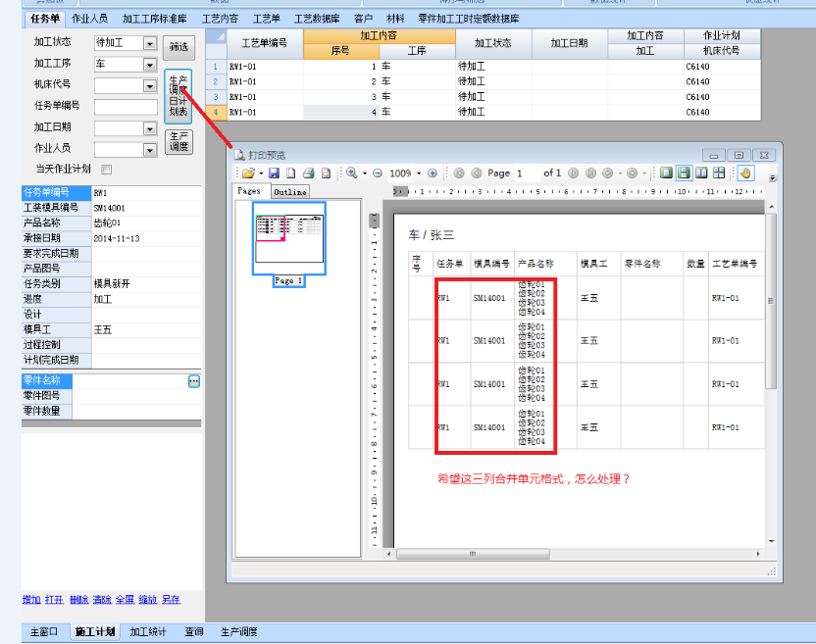The image size is (816, 644).
Task: Go to the previous page in preview
Action: pos(477,173)
